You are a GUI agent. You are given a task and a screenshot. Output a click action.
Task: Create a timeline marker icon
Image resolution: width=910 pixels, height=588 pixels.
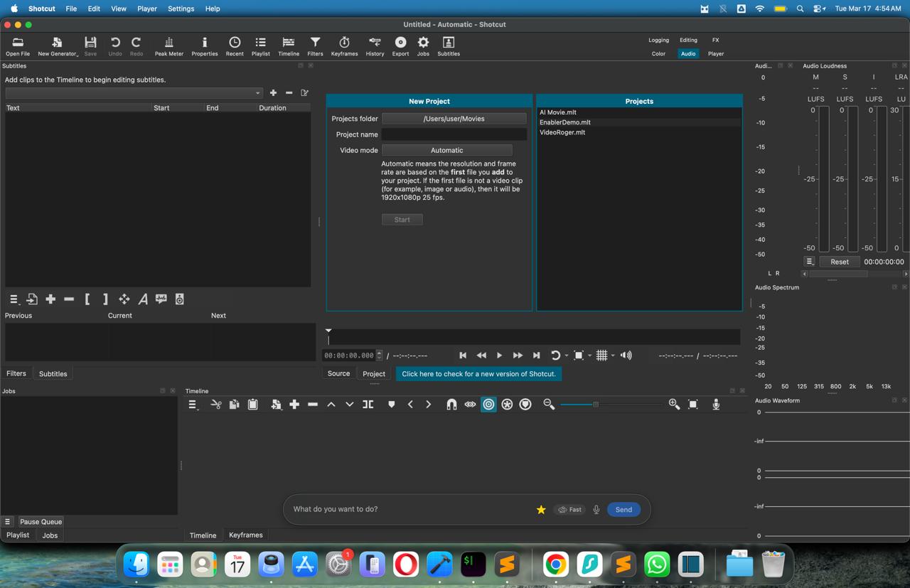pyautogui.click(x=391, y=405)
